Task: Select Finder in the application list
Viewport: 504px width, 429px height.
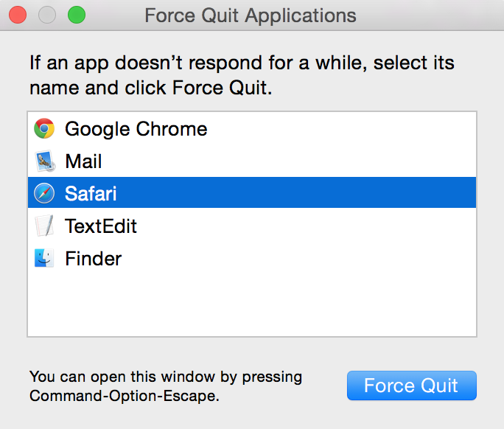Action: 252,258
